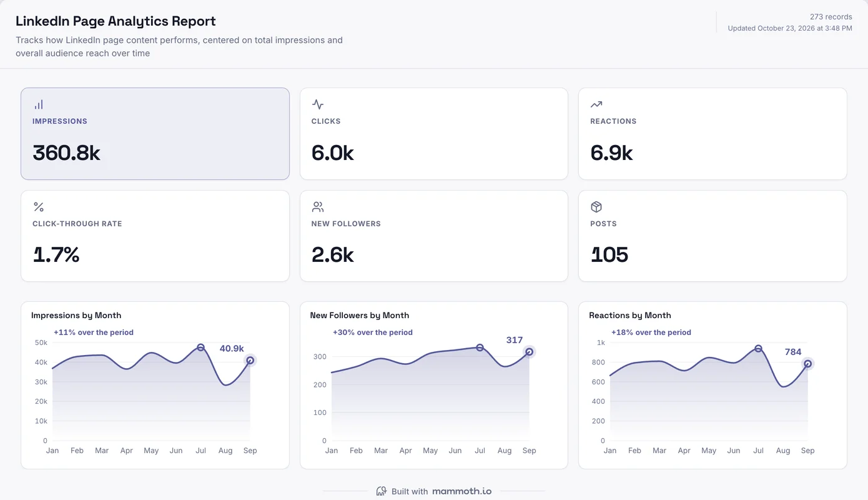The image size is (868, 500).
Task: Click the 1k axis label on Reactions chart
Action: pyautogui.click(x=601, y=342)
